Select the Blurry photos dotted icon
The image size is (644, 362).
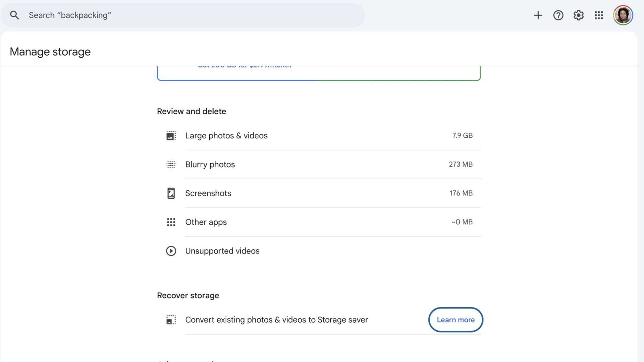click(171, 164)
